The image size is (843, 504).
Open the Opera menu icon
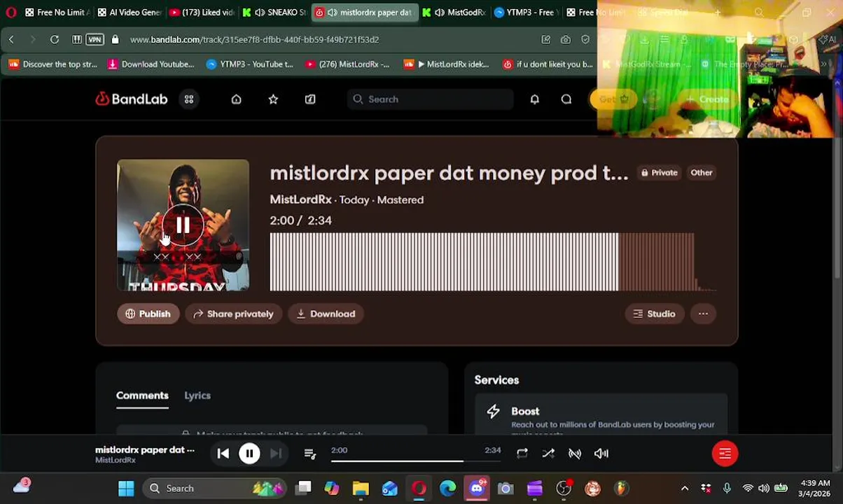point(11,12)
